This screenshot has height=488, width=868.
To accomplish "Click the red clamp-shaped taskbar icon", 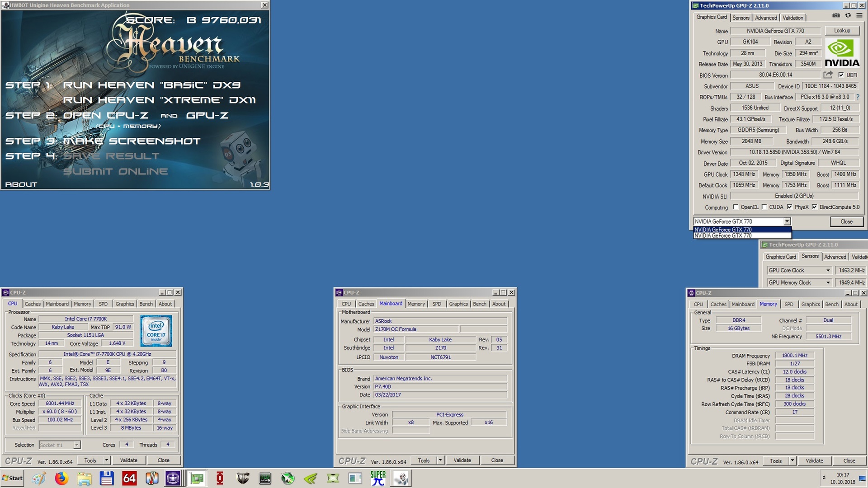I will point(220,478).
